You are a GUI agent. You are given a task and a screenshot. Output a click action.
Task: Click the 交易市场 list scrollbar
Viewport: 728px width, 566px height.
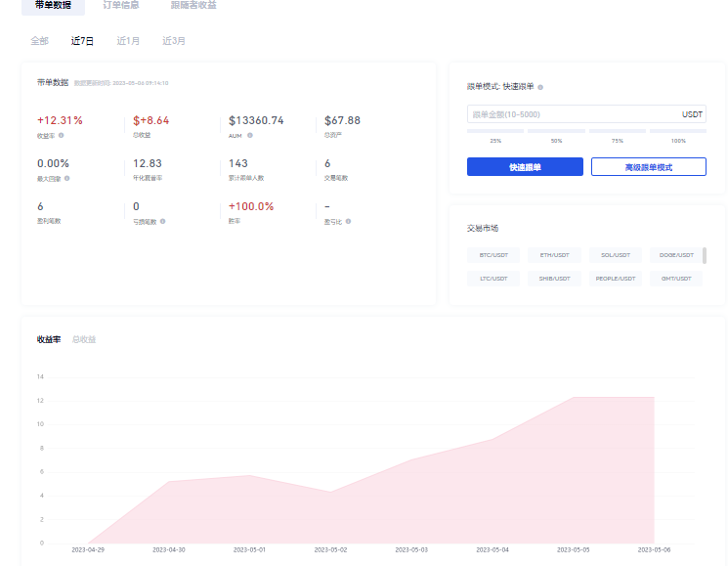click(705, 255)
